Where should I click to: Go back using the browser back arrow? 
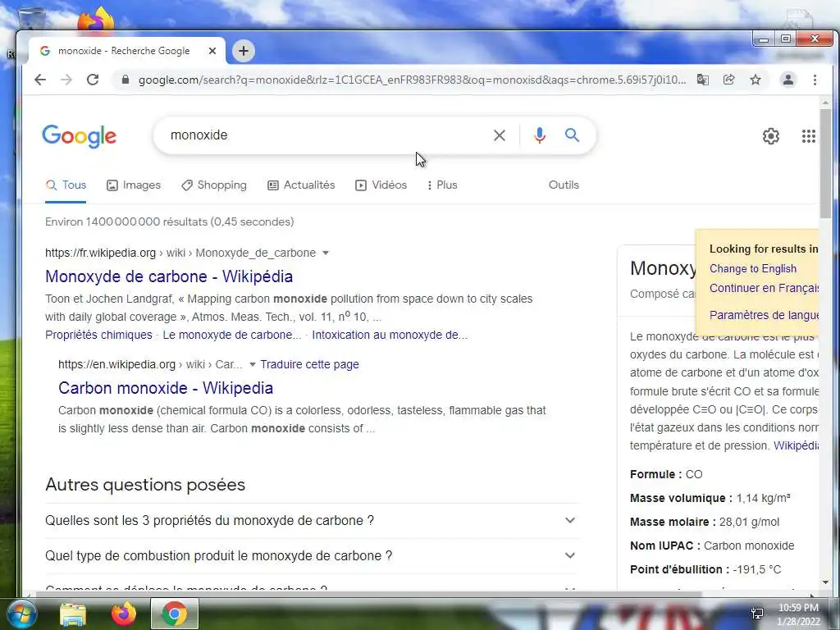pyautogui.click(x=40, y=80)
